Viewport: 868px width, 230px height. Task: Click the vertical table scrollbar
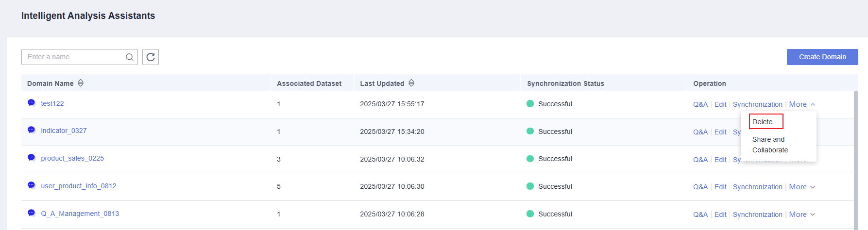point(856,160)
